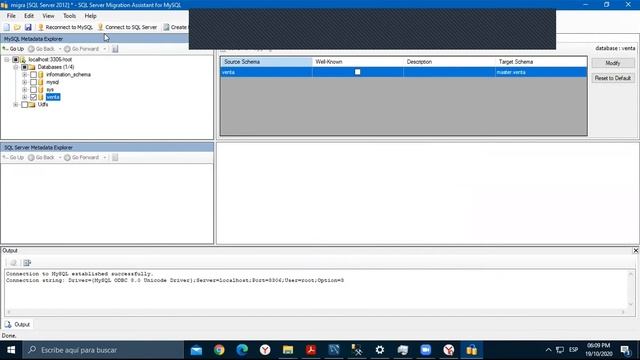Click the Reset to Default button
Screen dimensions: 640x360
[613, 78]
